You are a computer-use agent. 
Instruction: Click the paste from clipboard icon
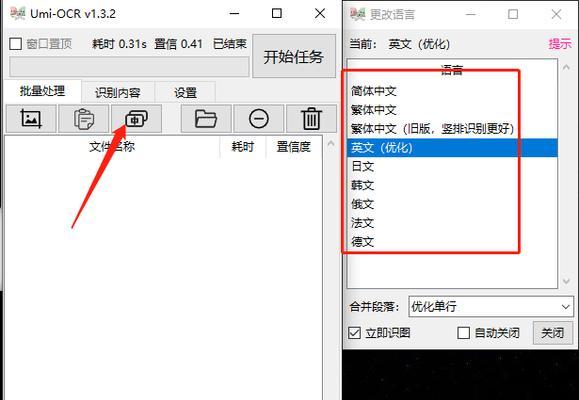84,119
